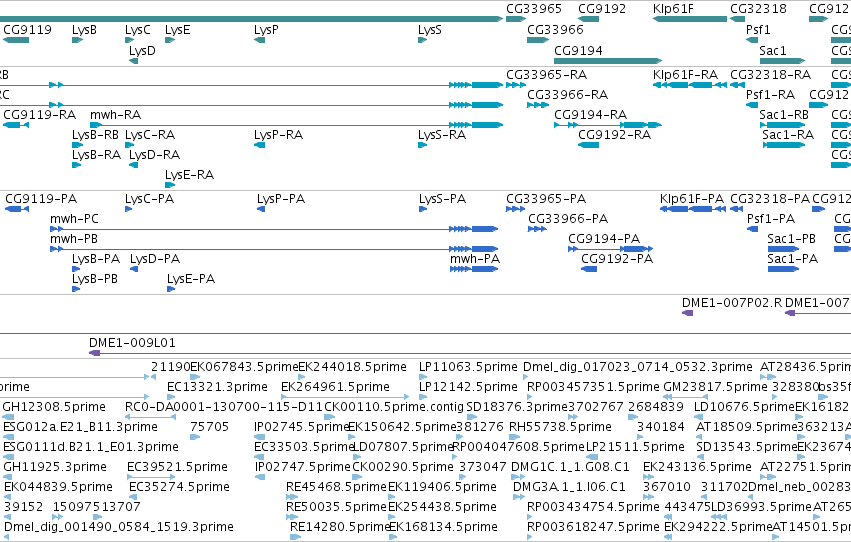Image resolution: width=851 pixels, height=542 pixels.
Task: Select the Sac1-RA transcript
Action: tap(784, 145)
